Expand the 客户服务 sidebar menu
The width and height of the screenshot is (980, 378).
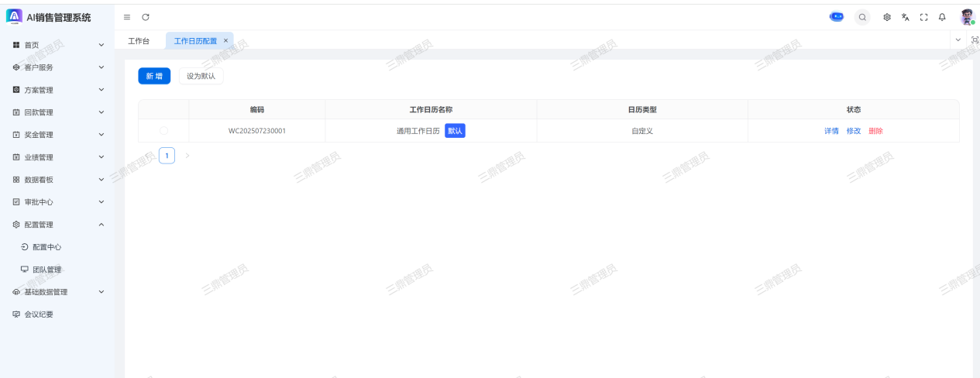click(57, 67)
